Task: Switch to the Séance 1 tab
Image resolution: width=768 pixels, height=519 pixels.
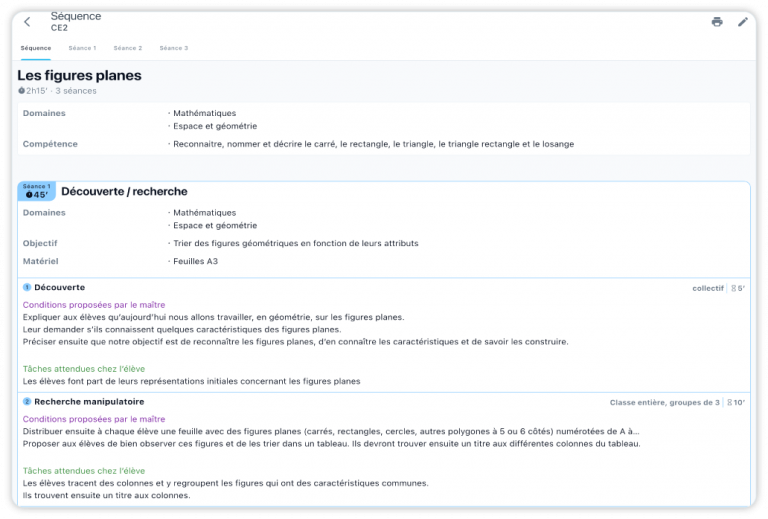Action: tap(82, 48)
